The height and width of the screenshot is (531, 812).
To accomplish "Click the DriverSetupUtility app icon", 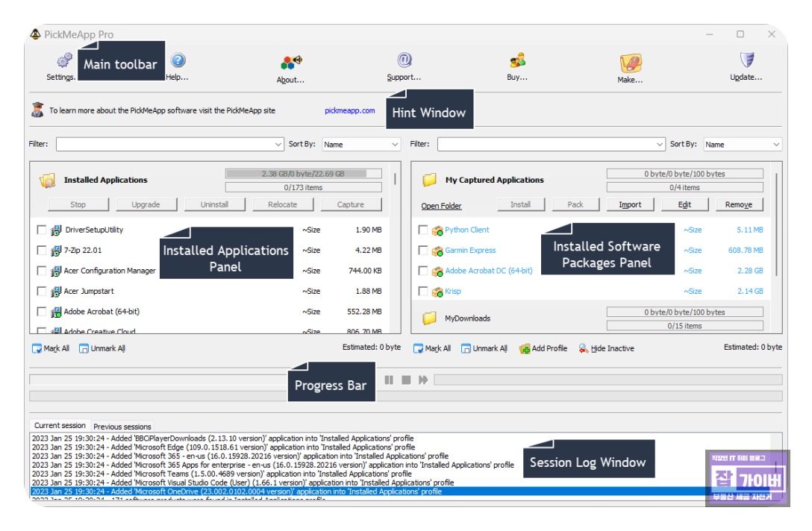I will point(56,230).
